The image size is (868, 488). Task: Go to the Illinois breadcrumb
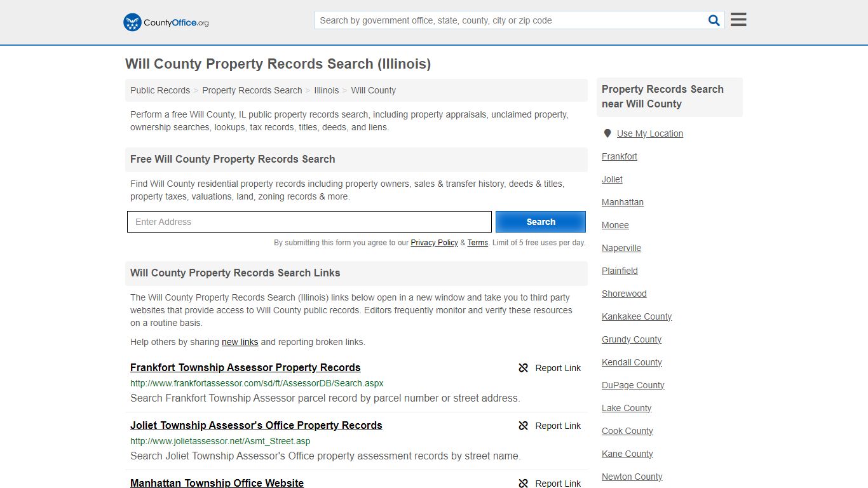point(327,90)
